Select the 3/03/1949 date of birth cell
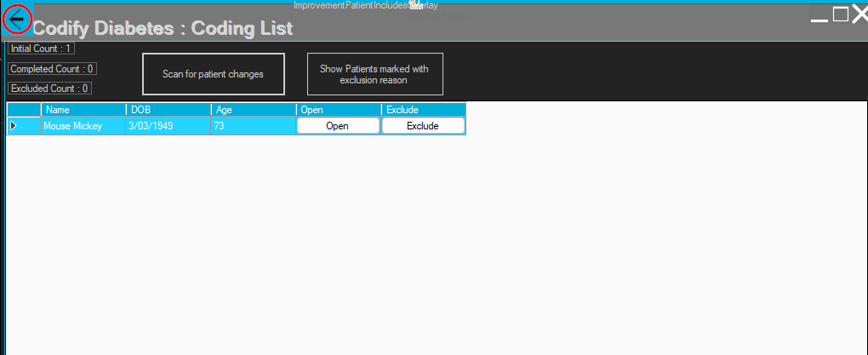This screenshot has height=355, width=868. [168, 126]
